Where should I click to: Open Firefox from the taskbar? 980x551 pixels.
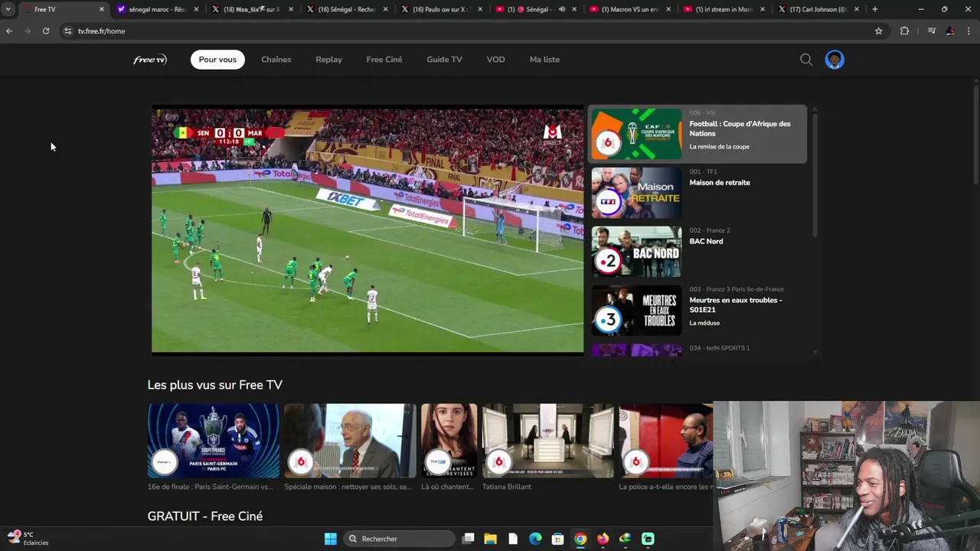[x=603, y=539]
